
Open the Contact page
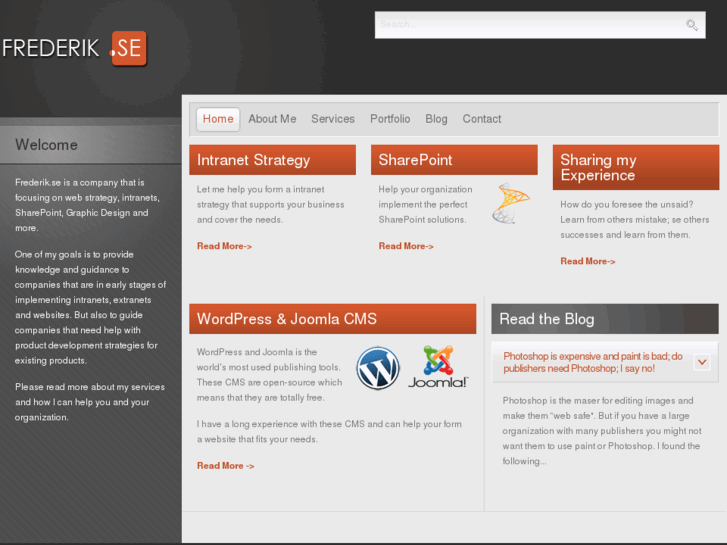(482, 119)
